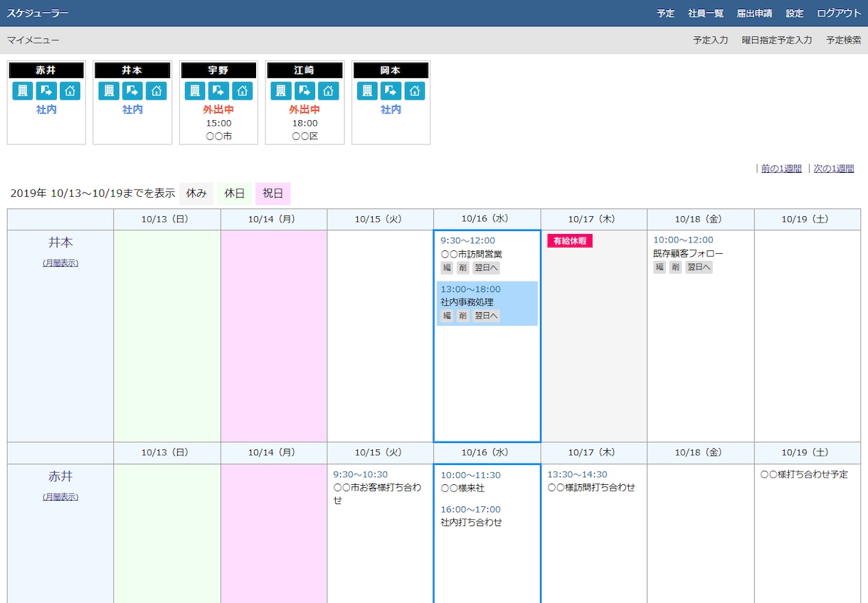Screen dimensions: 868x603
Task: Open 予定 in the top navigation
Action: (666, 14)
